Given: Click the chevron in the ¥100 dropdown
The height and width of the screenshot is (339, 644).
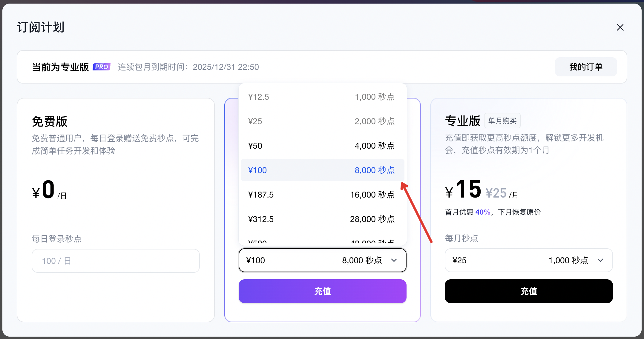Looking at the screenshot, I should (x=394, y=260).
